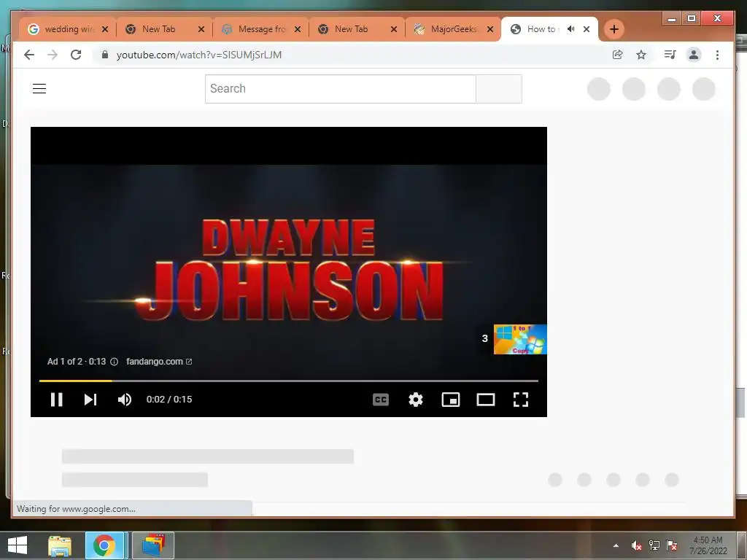This screenshot has width=747, height=560.
Task: Open media controls icon in toolbar
Action: click(670, 55)
